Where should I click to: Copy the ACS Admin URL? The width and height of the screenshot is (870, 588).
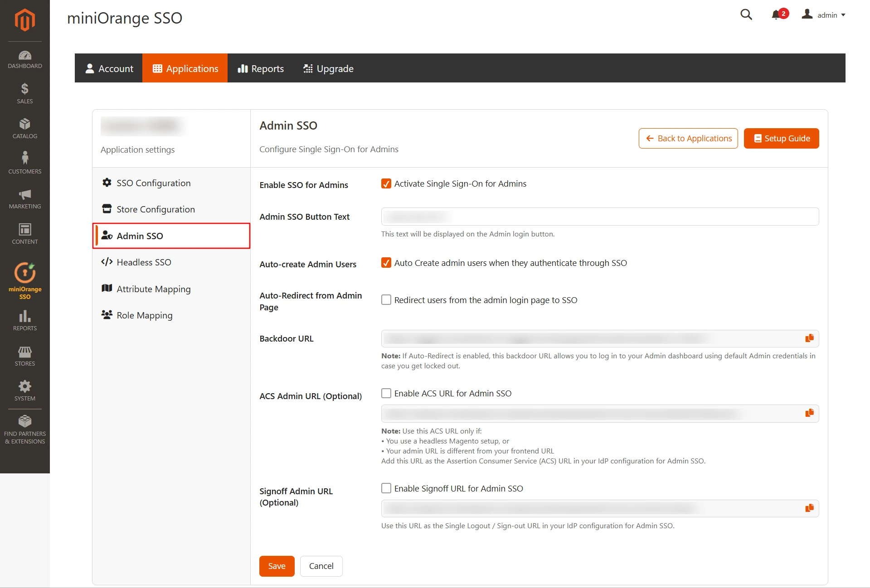[809, 413]
